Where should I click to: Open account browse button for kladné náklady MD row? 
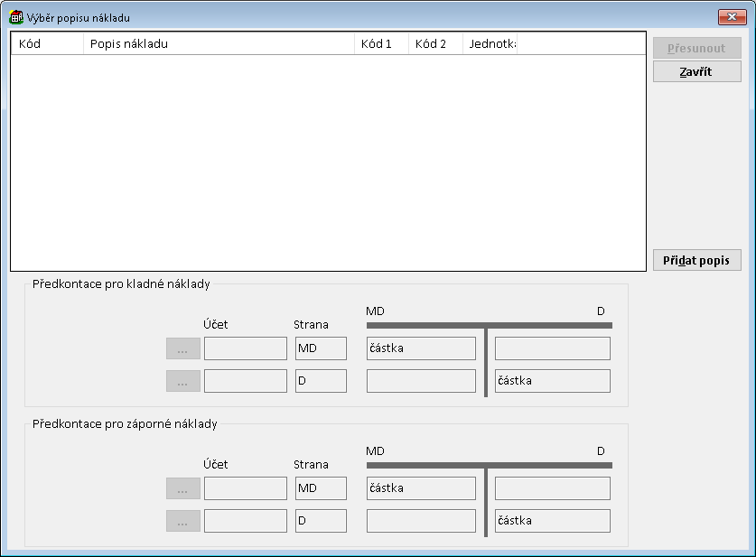click(x=182, y=348)
